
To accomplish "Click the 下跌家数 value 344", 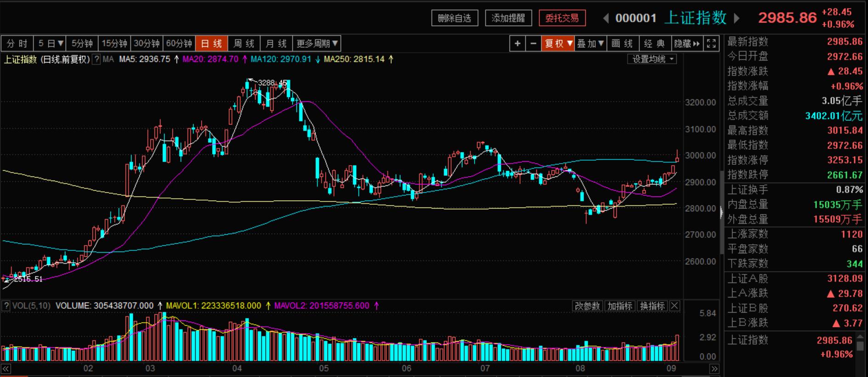I will click(x=855, y=264).
